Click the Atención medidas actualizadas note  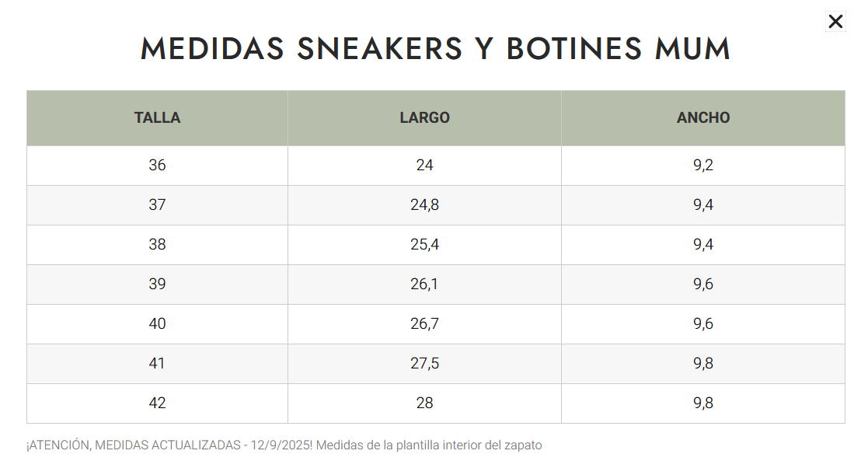point(284,445)
